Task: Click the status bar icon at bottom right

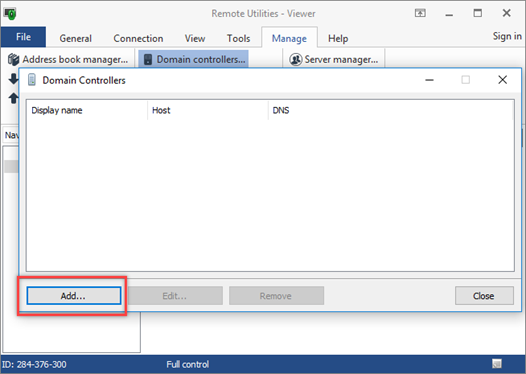Action: (497, 363)
